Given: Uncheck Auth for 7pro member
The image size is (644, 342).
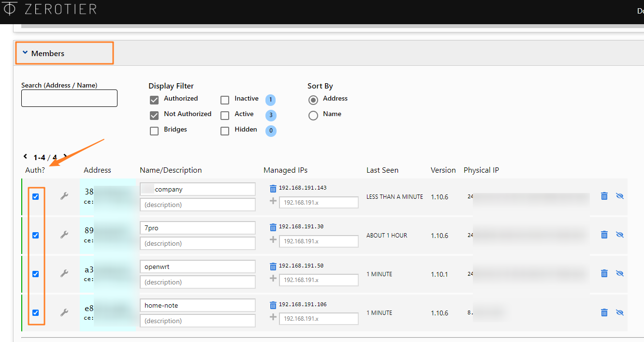Looking at the screenshot, I should point(36,235).
